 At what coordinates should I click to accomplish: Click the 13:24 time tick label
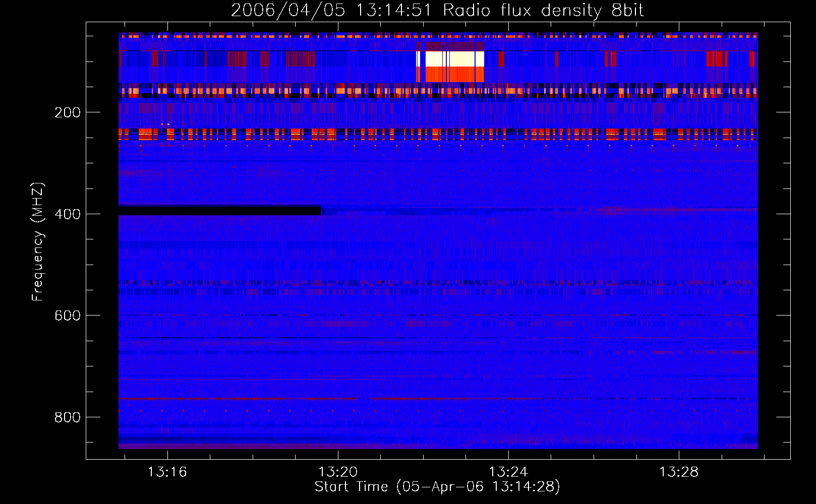[x=508, y=472]
